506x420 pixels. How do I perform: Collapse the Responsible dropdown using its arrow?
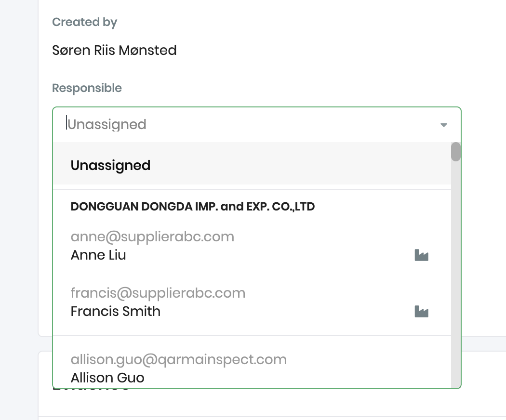click(x=444, y=125)
